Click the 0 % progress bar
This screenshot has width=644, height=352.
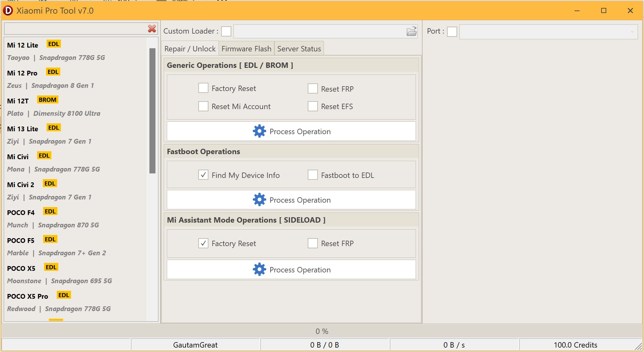tap(322, 331)
